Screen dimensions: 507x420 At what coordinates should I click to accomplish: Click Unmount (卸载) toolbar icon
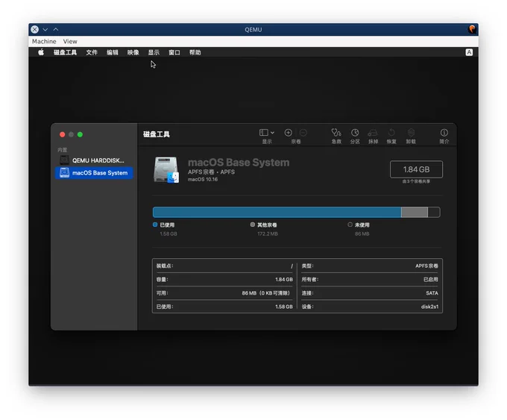click(411, 133)
